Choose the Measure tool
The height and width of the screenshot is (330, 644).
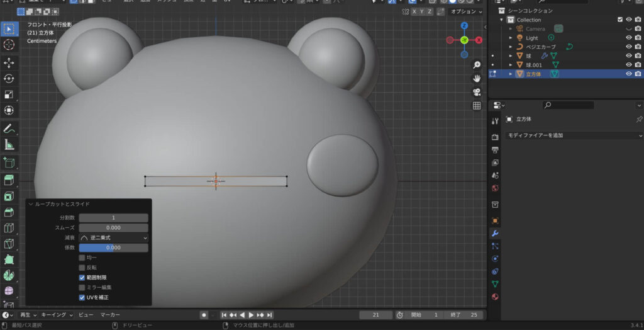click(x=9, y=144)
